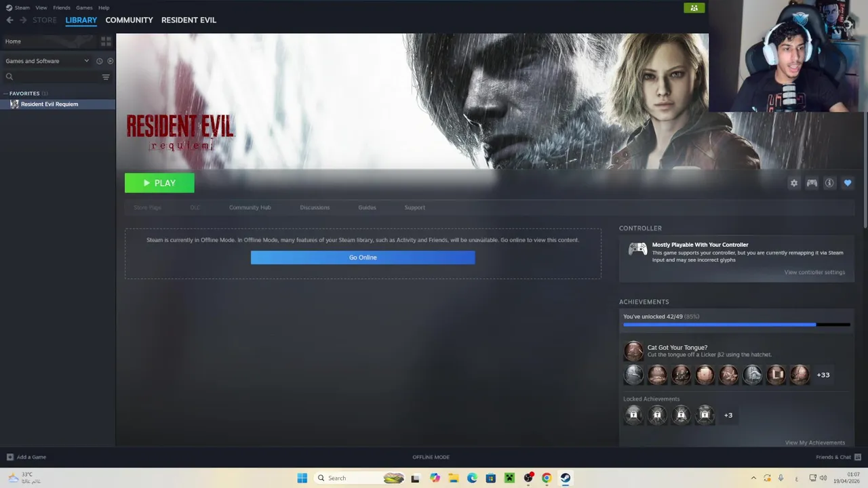This screenshot has height=488, width=868.
Task: Open the RESIDENT EVIL profile tab
Action: 189,20
